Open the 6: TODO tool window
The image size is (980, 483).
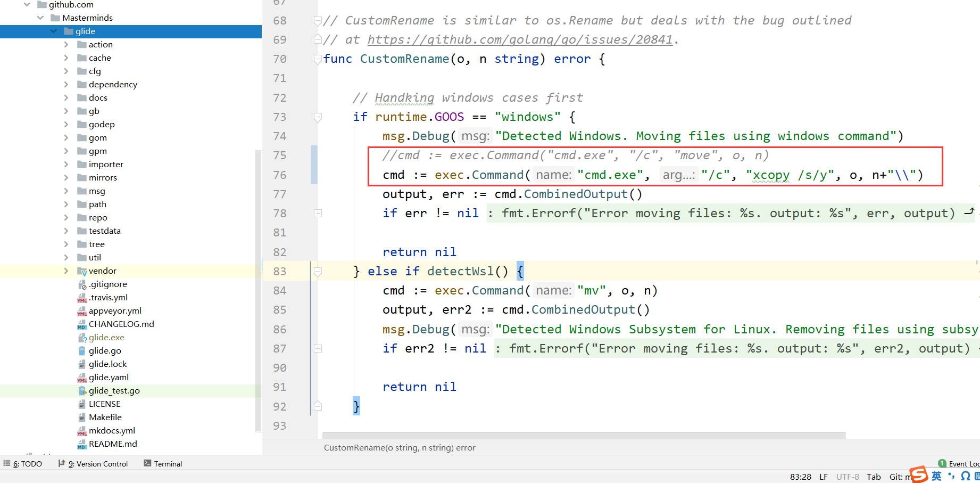click(23, 464)
